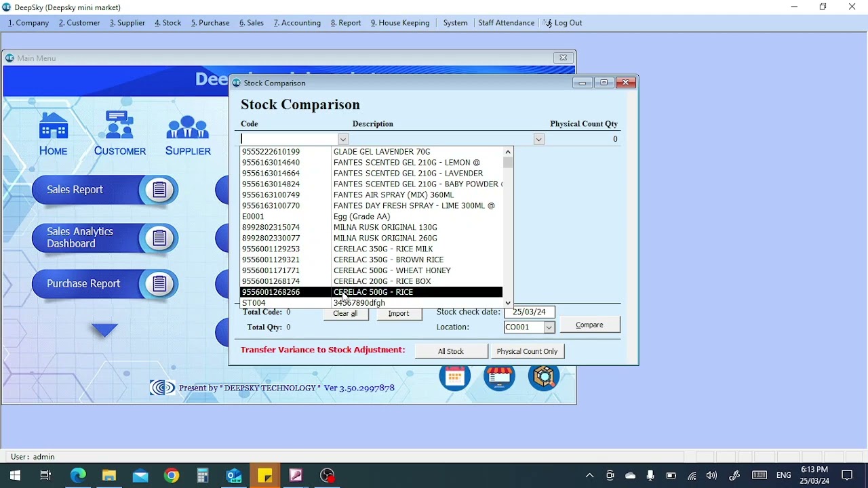This screenshot has height=488, width=868.
Task: Click the Stock check date field
Action: click(529, 312)
